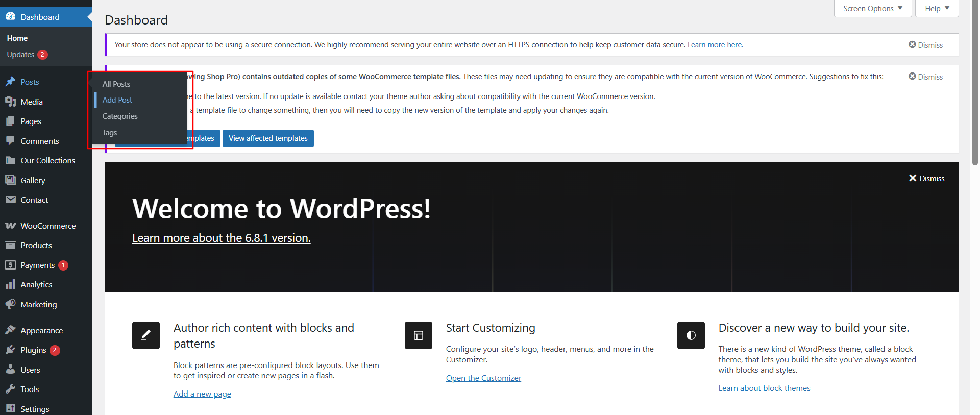
Task: Dismiss the HTTPS secure connection notice
Action: [x=925, y=45]
